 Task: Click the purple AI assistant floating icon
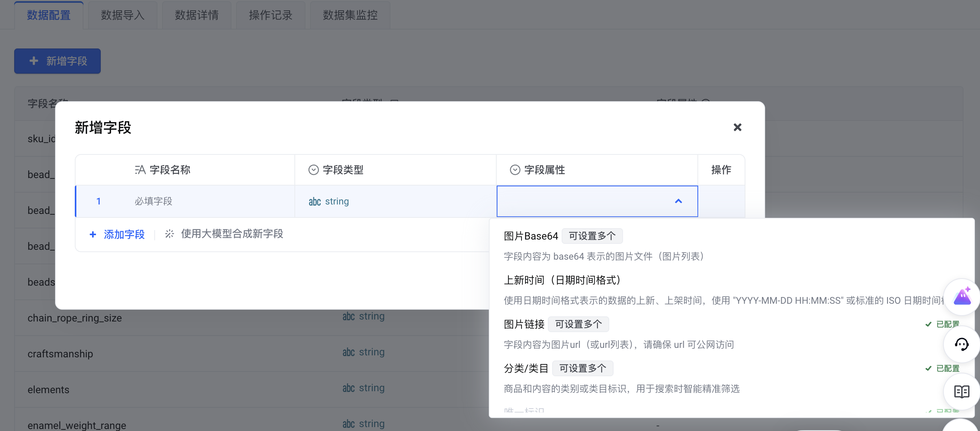coord(962,297)
